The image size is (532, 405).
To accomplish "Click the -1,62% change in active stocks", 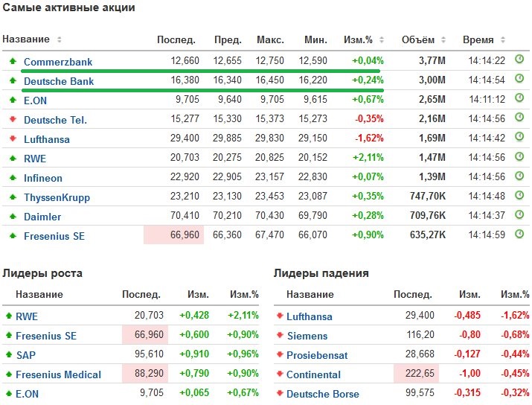I will click(x=369, y=138).
